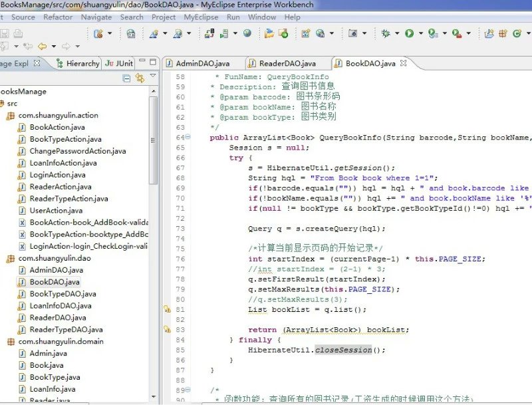The width and height of the screenshot is (532, 405).
Task: Click the Forward navigation arrow
Action: pos(66,46)
